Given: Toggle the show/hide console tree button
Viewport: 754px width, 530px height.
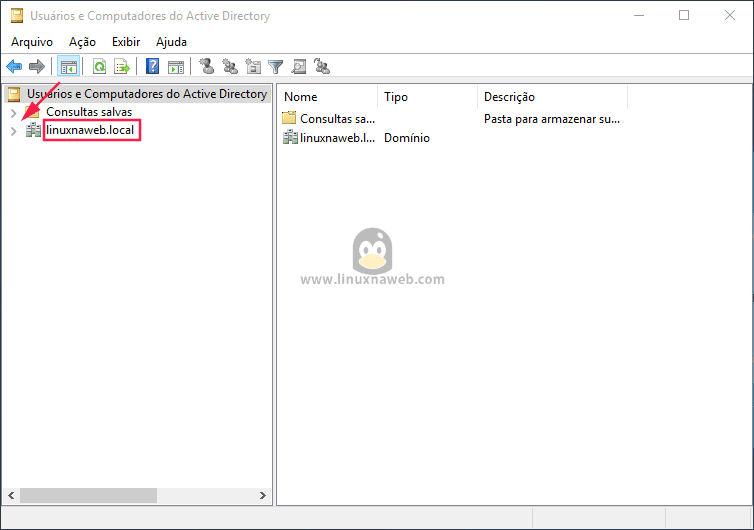Looking at the screenshot, I should click(x=68, y=67).
